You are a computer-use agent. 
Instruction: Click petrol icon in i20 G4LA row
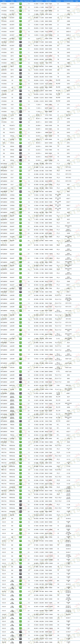[20, 80]
